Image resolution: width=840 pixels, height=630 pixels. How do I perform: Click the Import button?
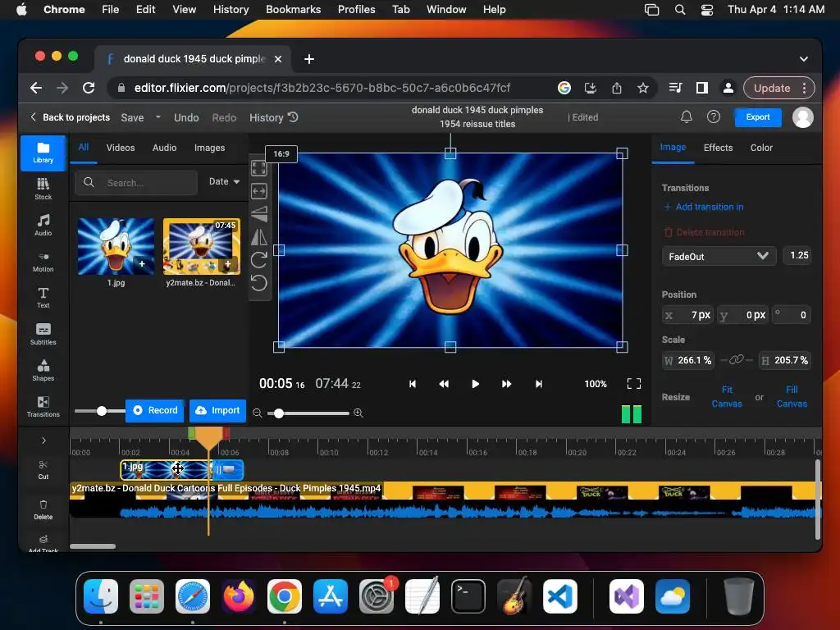(x=217, y=410)
